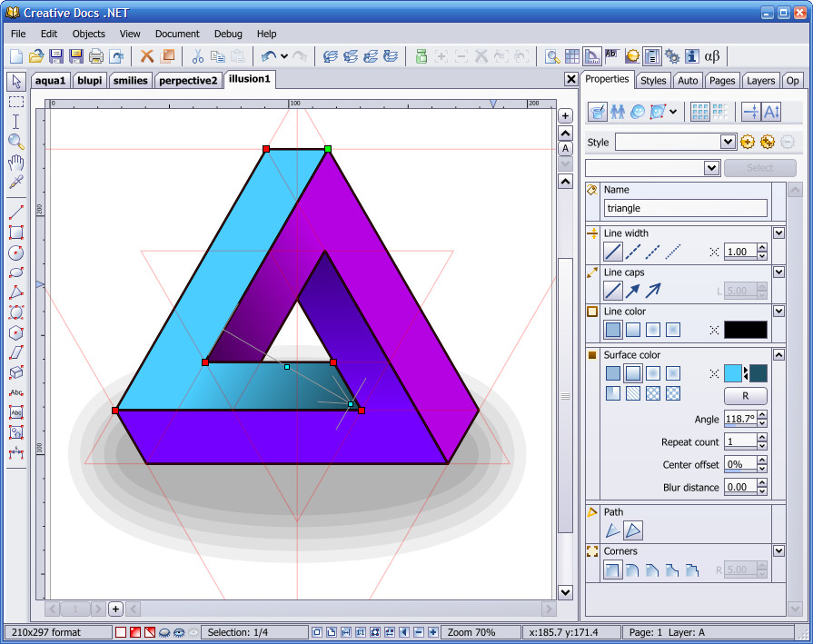Choose the rounded corners option

click(632, 570)
